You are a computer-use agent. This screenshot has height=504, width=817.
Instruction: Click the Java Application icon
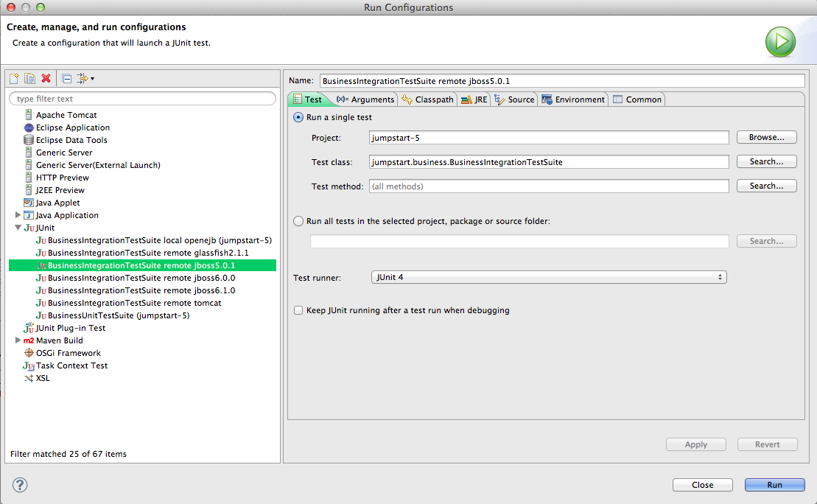coord(29,214)
